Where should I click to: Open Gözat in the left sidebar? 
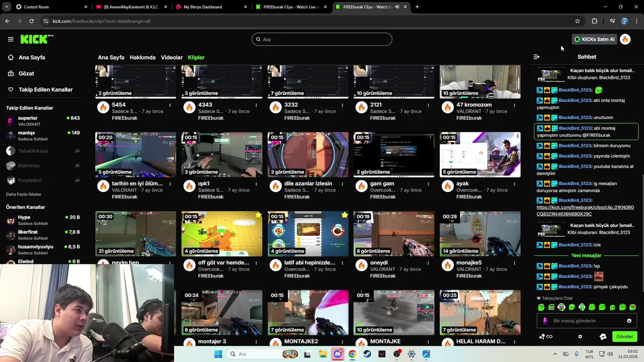26,73
